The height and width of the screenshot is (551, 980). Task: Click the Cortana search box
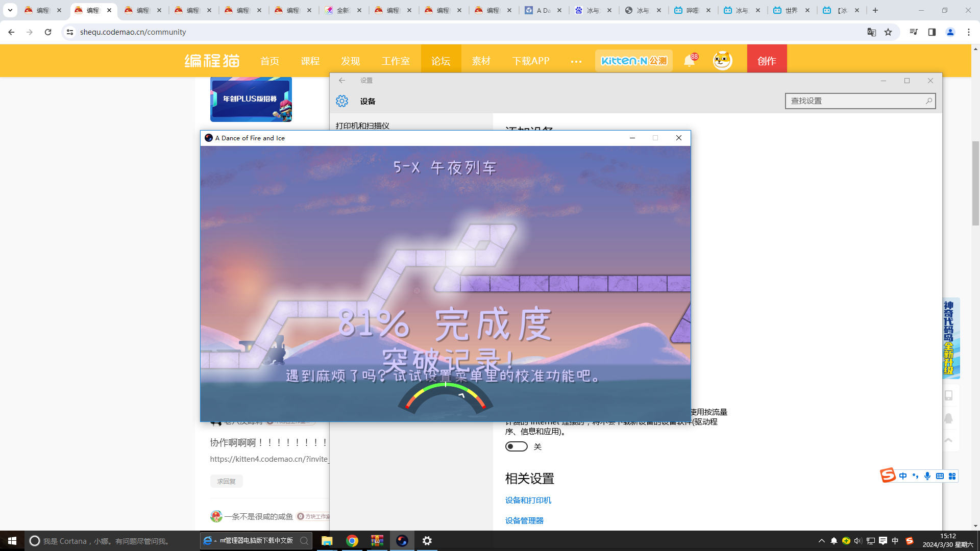click(110, 541)
